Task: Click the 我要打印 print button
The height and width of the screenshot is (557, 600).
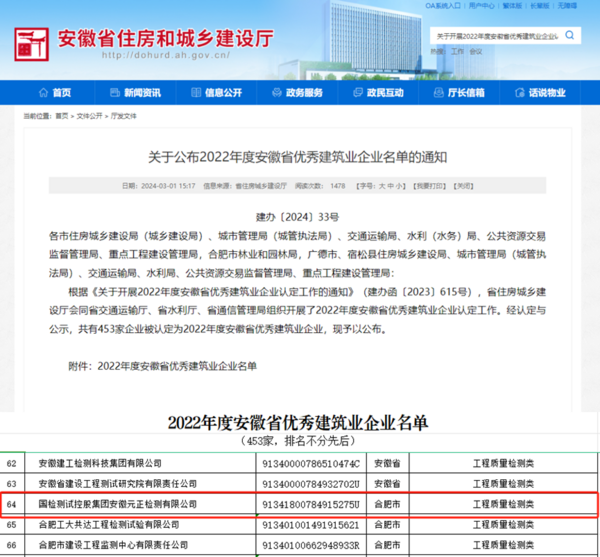Action: (x=428, y=186)
